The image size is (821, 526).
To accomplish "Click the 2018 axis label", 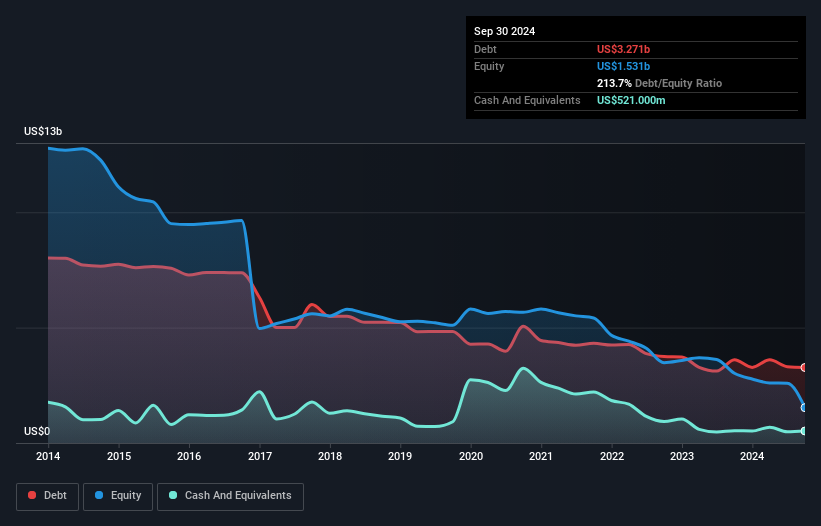I will (x=330, y=456).
